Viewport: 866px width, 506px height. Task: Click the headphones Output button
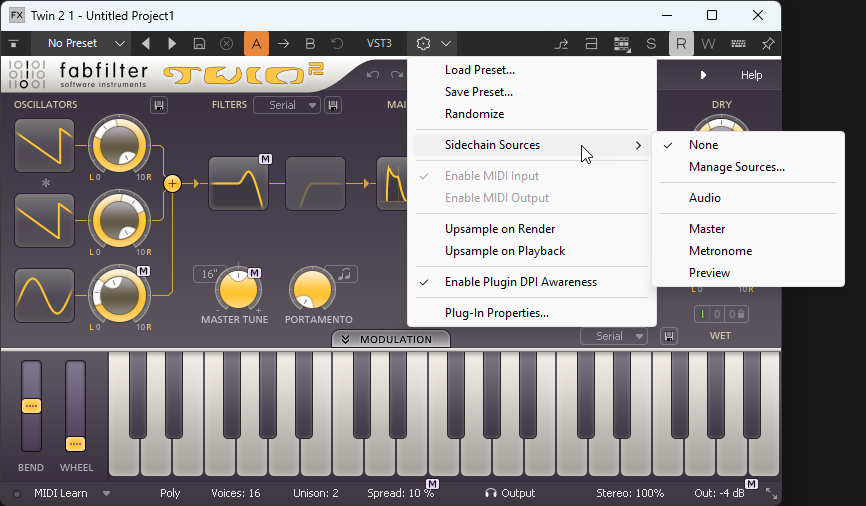(x=510, y=493)
